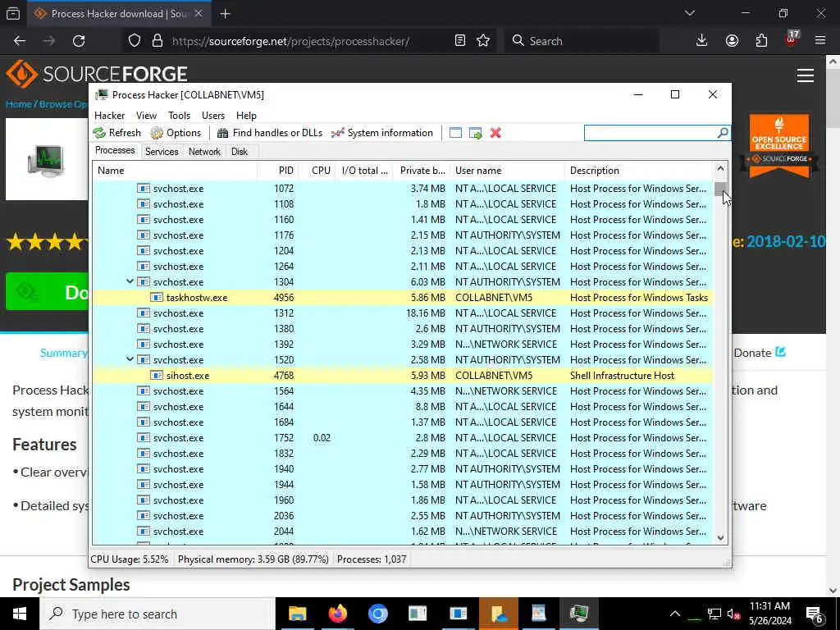Open the Help menu
The height and width of the screenshot is (630, 840).
[x=246, y=115]
